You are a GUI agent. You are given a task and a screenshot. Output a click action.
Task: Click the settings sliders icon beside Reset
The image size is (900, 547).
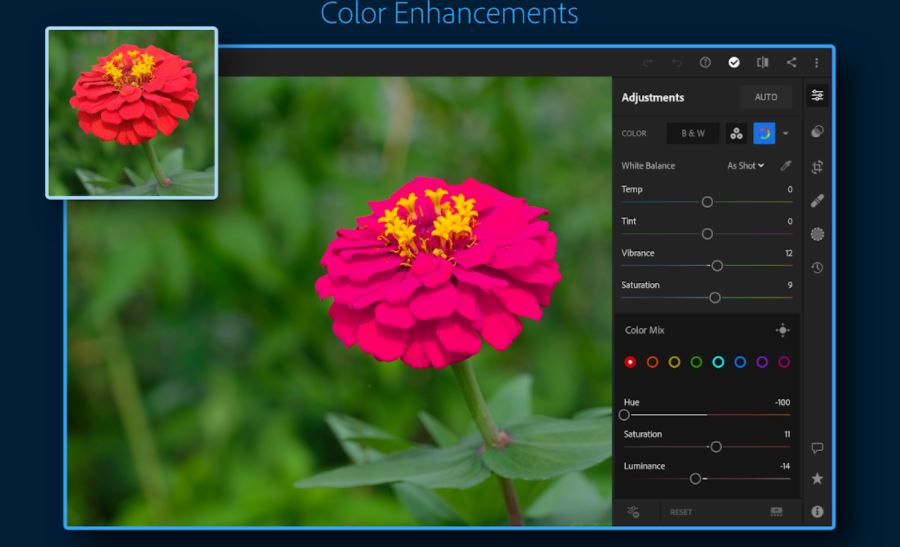pos(633,511)
